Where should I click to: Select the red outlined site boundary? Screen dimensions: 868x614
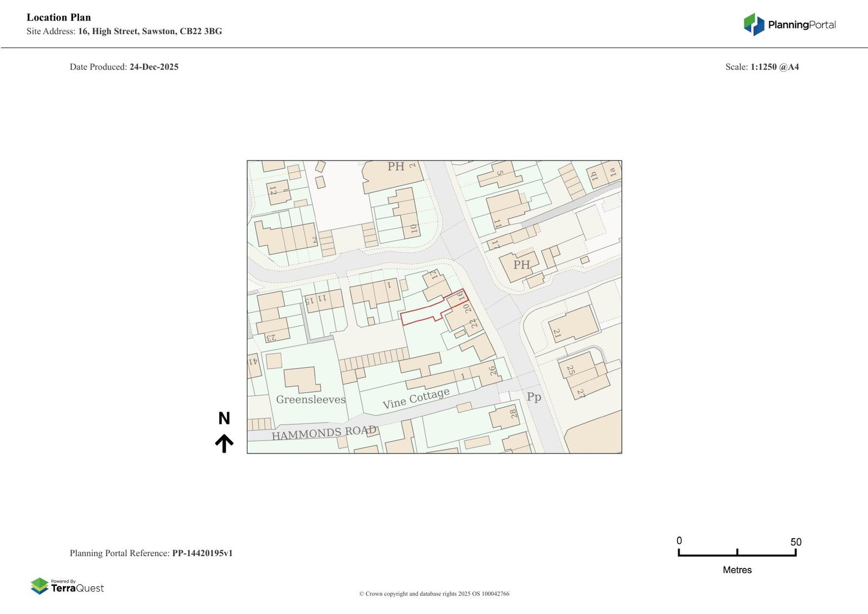tap(418, 315)
